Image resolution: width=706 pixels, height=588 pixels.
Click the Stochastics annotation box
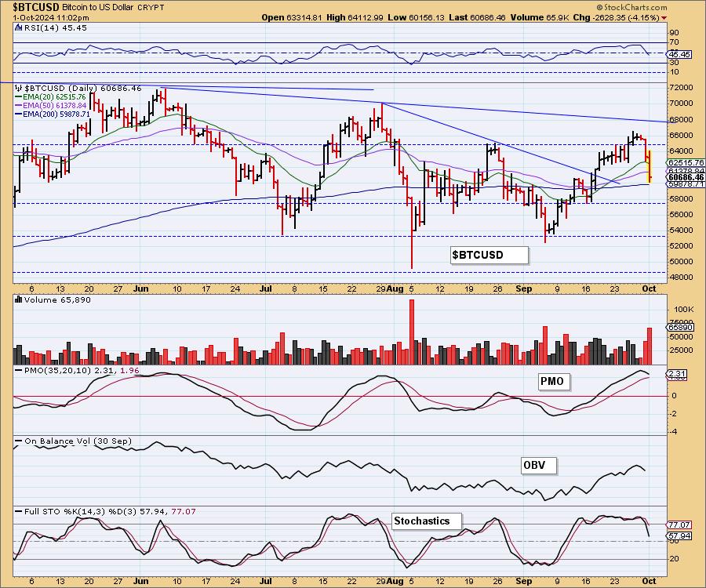tap(427, 521)
